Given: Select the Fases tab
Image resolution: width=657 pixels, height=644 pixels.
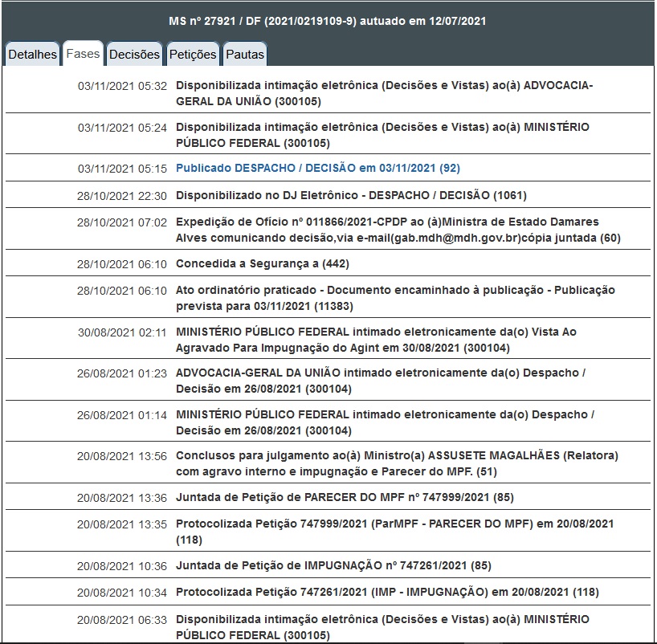Looking at the screenshot, I should click(x=83, y=54).
